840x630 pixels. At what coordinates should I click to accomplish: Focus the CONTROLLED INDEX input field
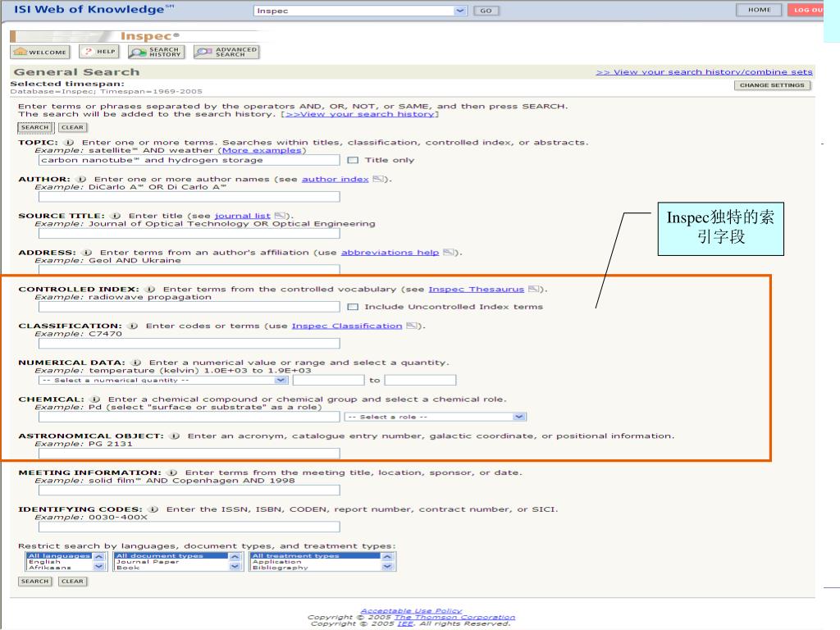click(x=189, y=307)
